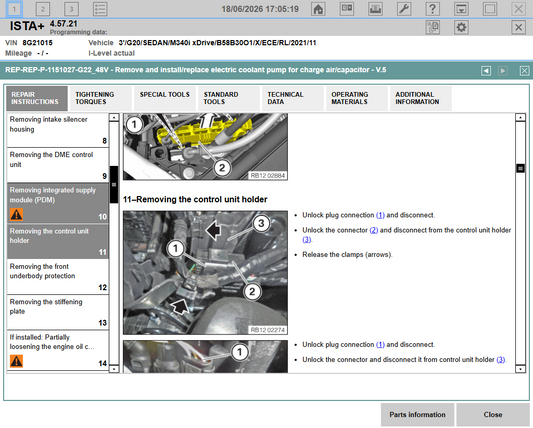This screenshot has width=533, height=428.
Task: Click the document title REP-REP-P-1151027-G22_48V
Action: point(195,70)
